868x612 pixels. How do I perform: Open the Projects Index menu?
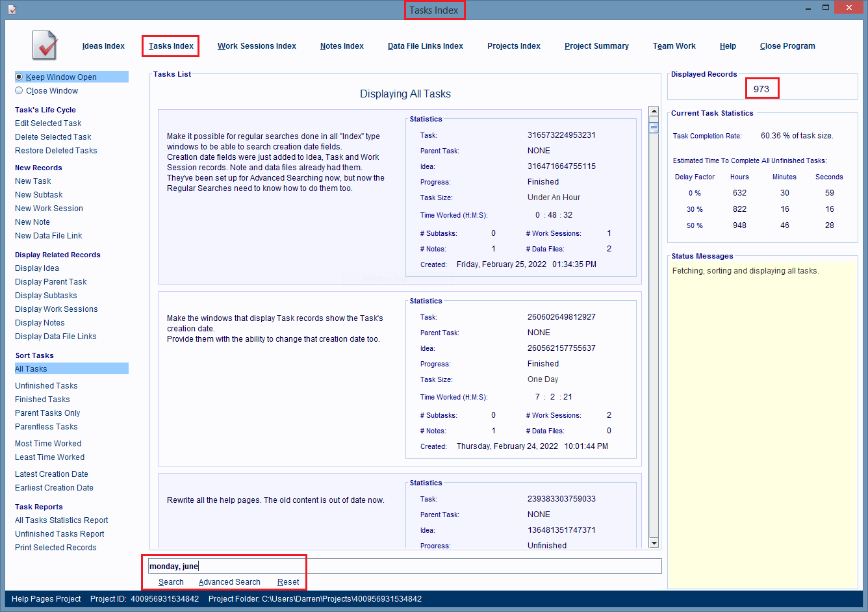(x=514, y=46)
